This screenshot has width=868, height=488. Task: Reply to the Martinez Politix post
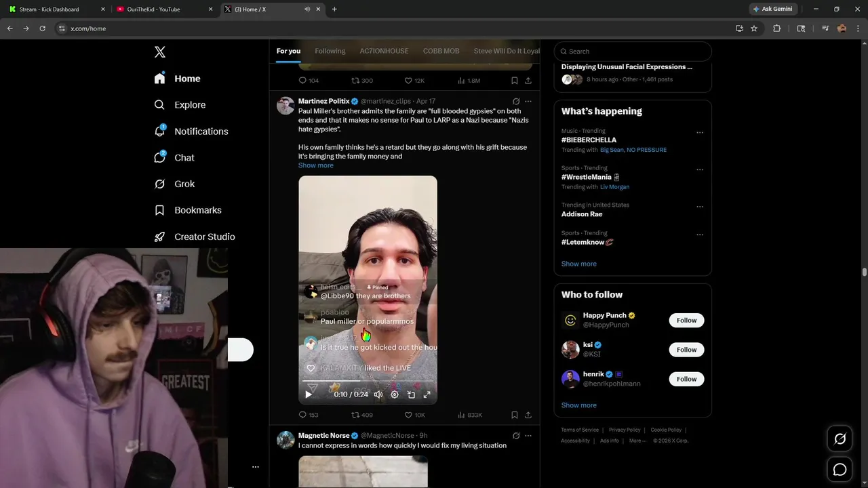[309, 415]
